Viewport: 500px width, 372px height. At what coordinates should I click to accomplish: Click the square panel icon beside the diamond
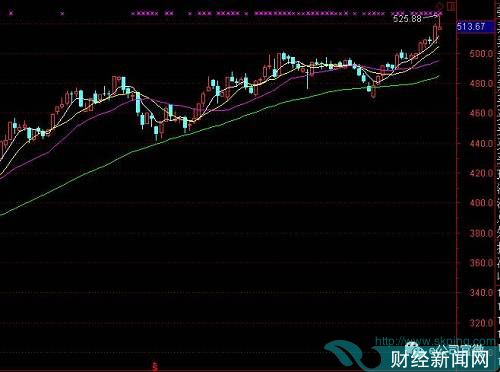tap(451, 6)
